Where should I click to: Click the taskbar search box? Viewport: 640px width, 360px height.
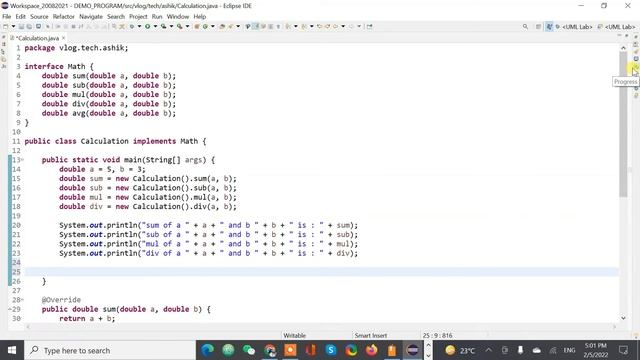[110, 350]
